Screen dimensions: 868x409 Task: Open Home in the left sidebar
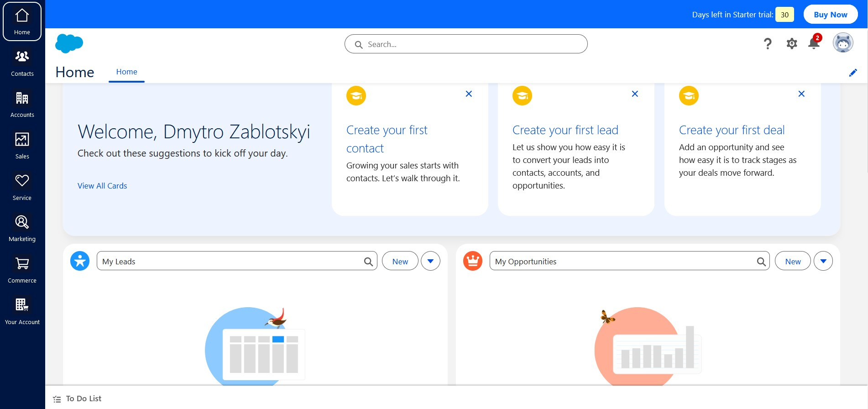(x=22, y=21)
